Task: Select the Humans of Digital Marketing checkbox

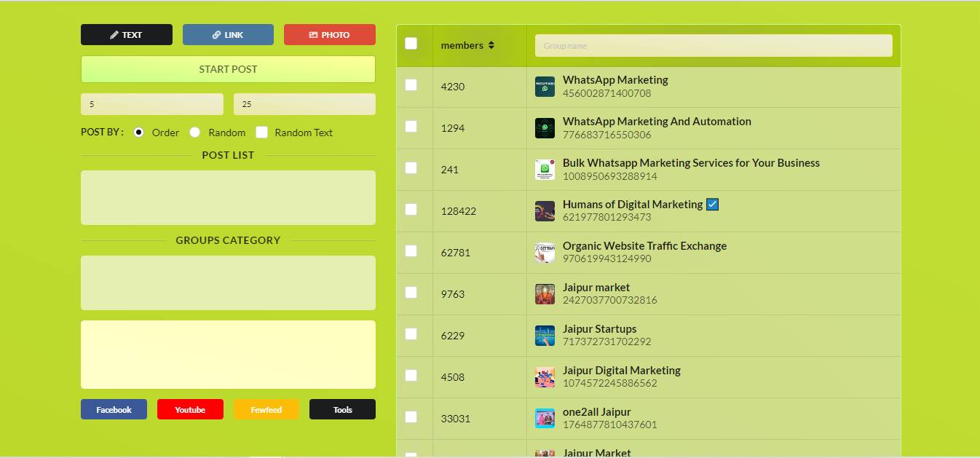Action: pos(411,209)
